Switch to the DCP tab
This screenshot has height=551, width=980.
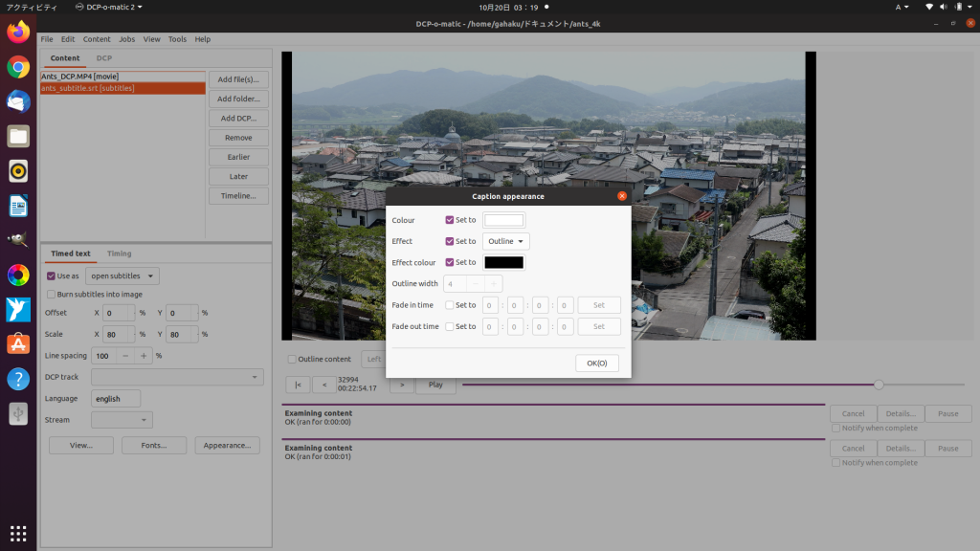click(103, 58)
